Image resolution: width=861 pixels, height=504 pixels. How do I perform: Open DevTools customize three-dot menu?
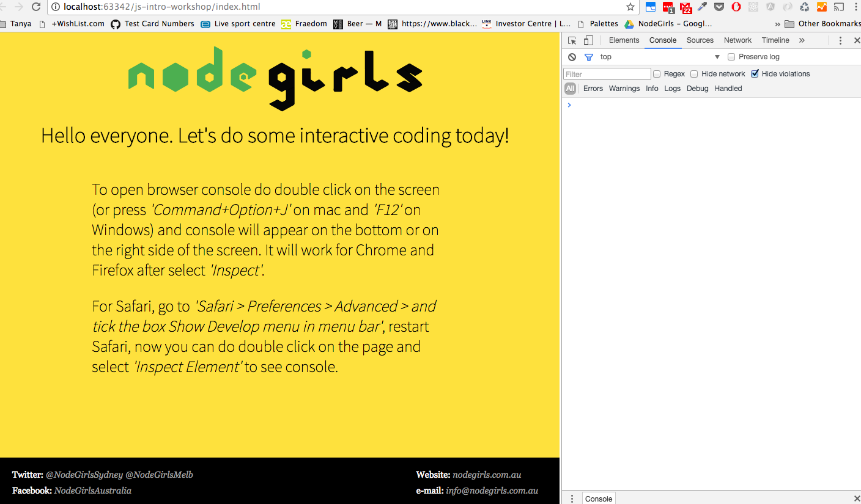point(840,40)
